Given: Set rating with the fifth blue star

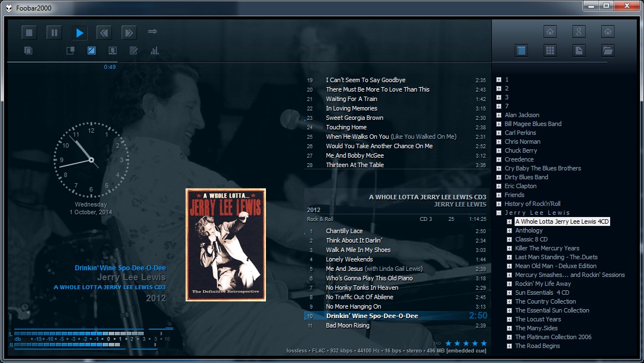Looking at the screenshot, I should pos(484,343).
